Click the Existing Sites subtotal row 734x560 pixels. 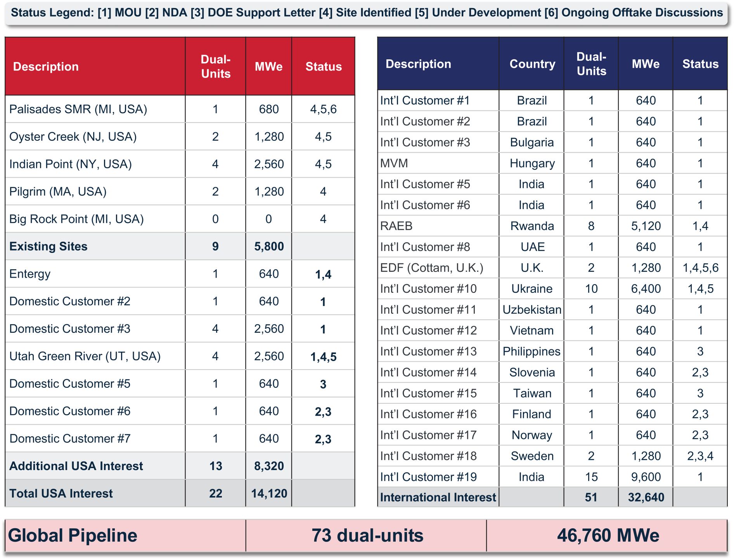[180, 246]
